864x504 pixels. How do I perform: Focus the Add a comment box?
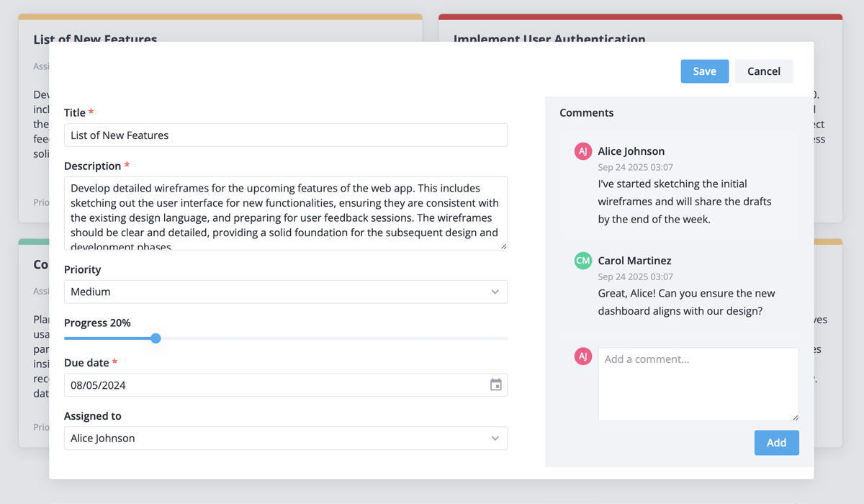698,382
